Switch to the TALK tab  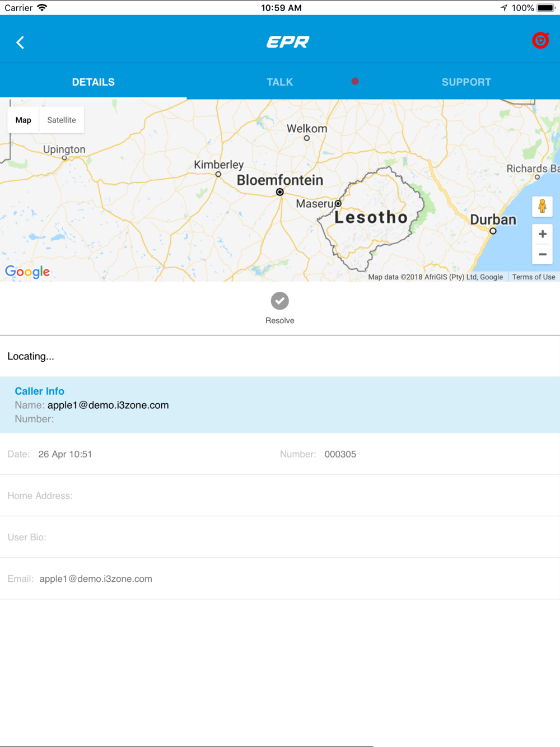tap(279, 82)
